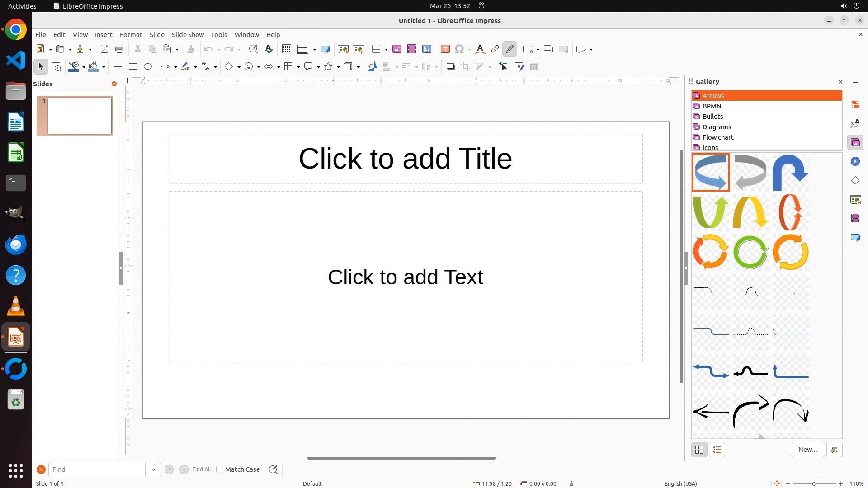Image resolution: width=868 pixels, height=488 pixels.
Task: Open the Stars and Banners dropdown arrow
Action: coord(339,67)
